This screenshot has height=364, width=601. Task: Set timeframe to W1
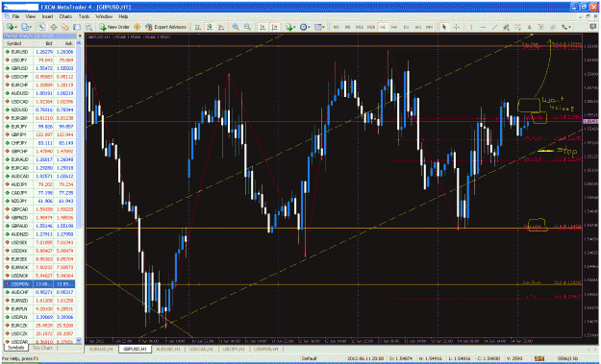coord(417,27)
